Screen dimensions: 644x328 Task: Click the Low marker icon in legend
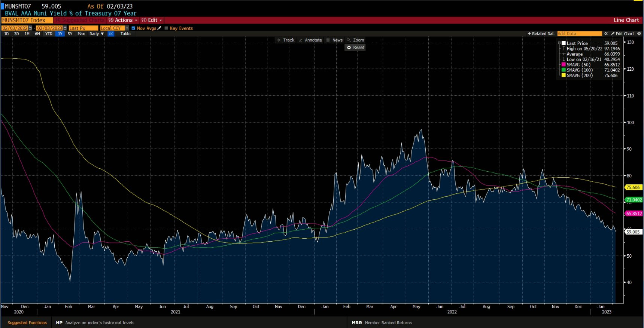point(563,59)
